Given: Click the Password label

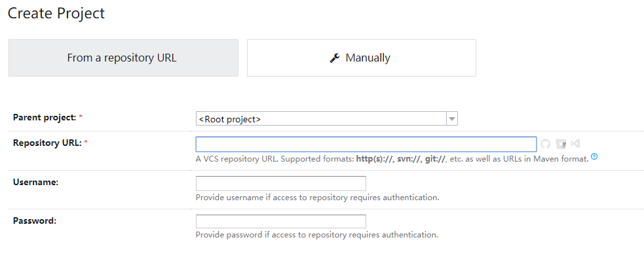Looking at the screenshot, I should (35, 220).
